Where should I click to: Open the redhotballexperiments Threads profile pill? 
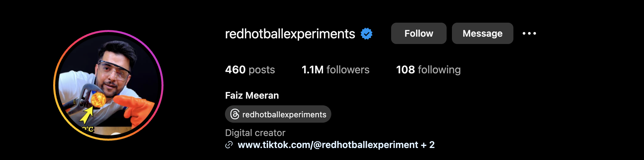click(278, 114)
